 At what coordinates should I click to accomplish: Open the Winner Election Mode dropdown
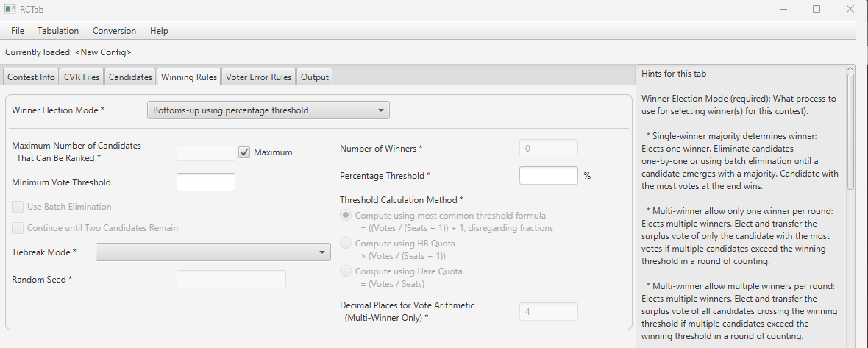pos(268,110)
